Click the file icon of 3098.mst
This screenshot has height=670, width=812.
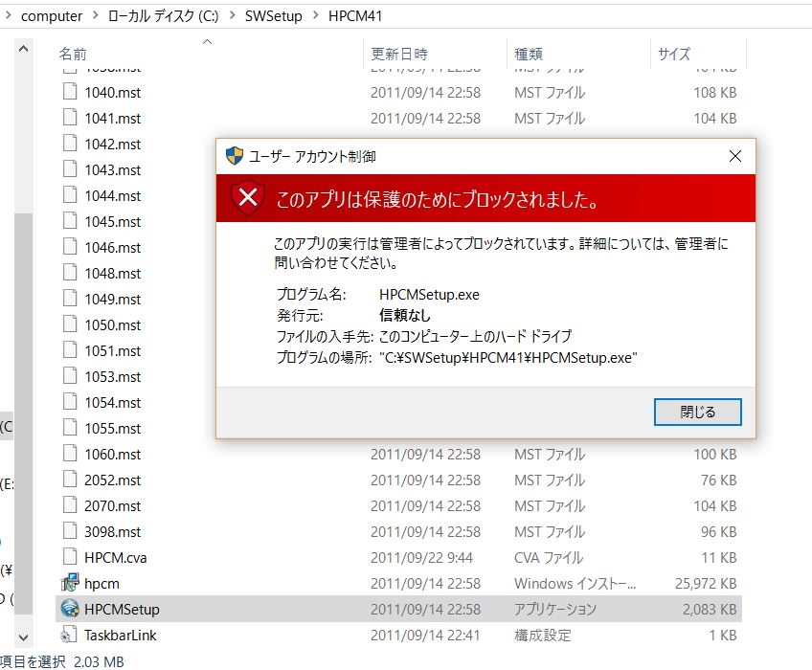coord(70,532)
